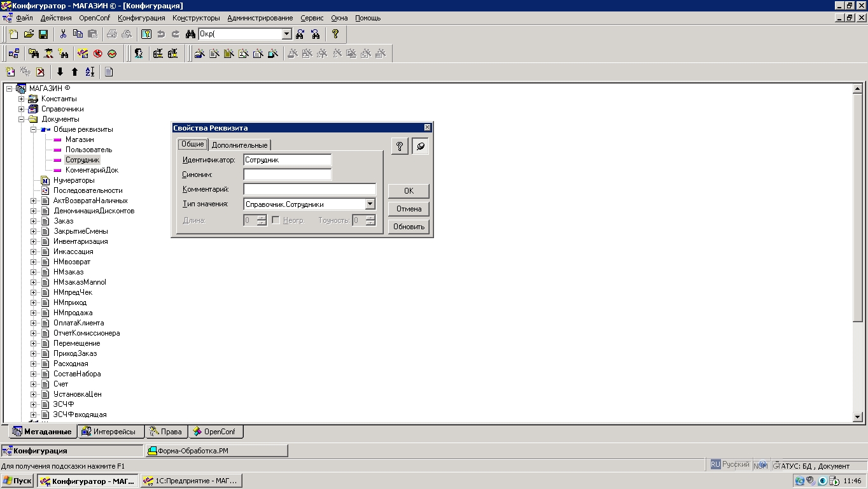Expand the Константы node
This screenshot has height=489, width=868.
tap(21, 99)
